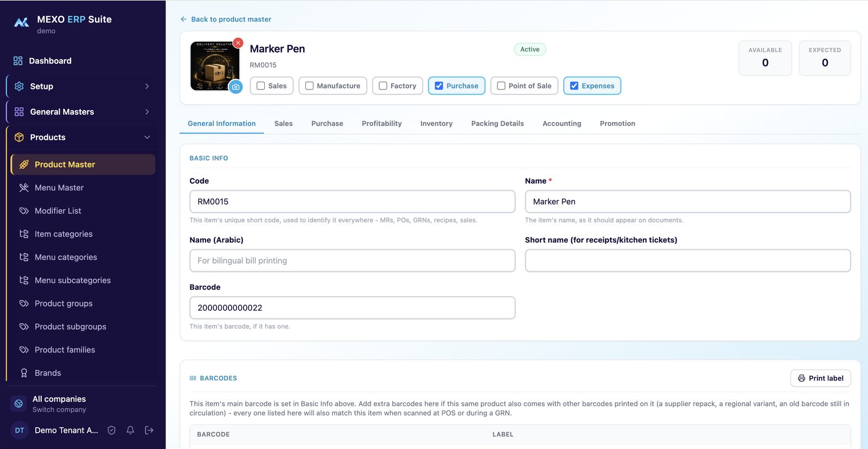The image size is (868, 449).
Task: Go back to product master
Action: pos(226,19)
